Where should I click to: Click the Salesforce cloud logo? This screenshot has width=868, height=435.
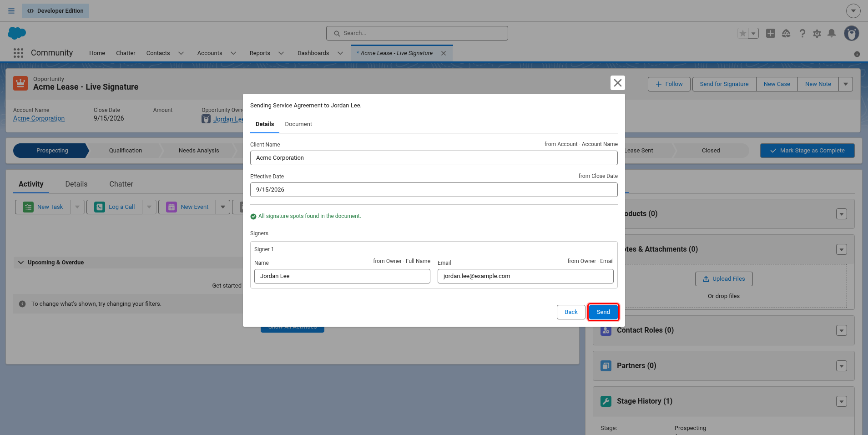[x=17, y=33]
